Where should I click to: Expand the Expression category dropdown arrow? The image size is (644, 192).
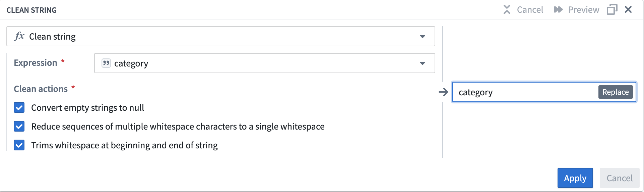pyautogui.click(x=422, y=63)
